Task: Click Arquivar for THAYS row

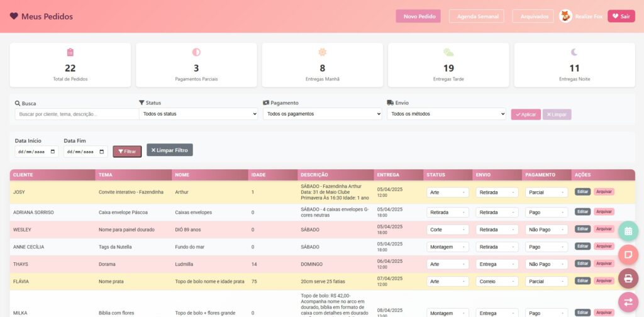Action: pos(604,263)
